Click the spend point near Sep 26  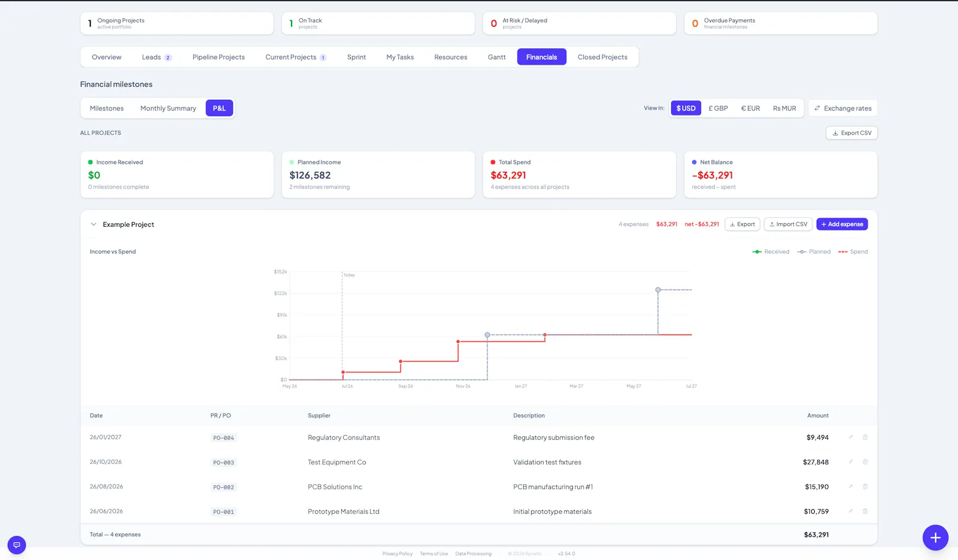tap(401, 361)
